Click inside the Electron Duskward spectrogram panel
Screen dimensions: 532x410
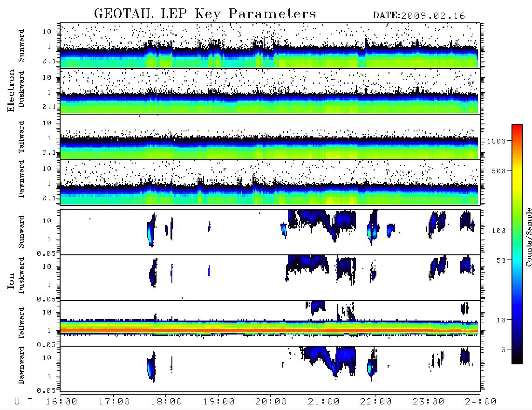pos(270,91)
